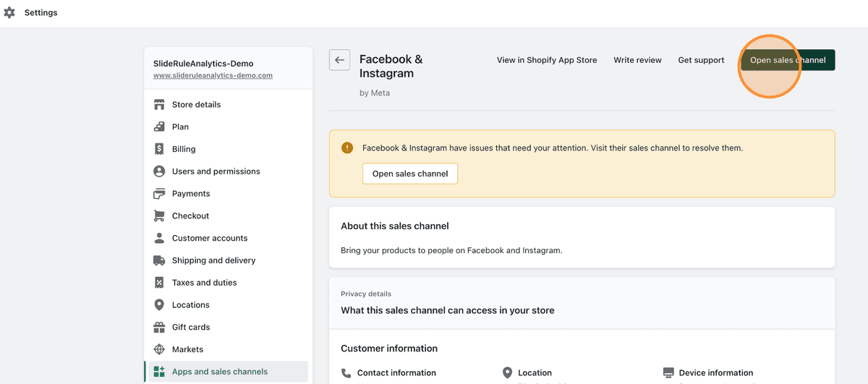Click the Customer accounts person icon
Viewport: 868px width, 384px height.
(x=159, y=238)
